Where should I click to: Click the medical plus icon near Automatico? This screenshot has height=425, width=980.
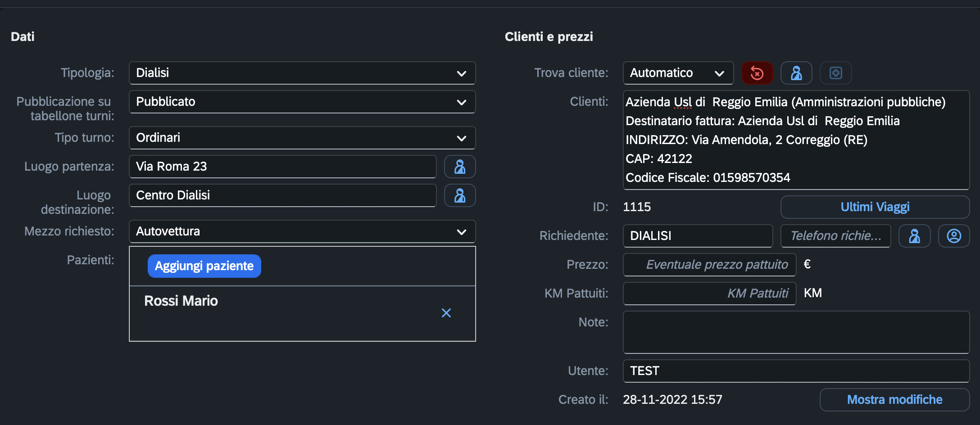pos(835,73)
